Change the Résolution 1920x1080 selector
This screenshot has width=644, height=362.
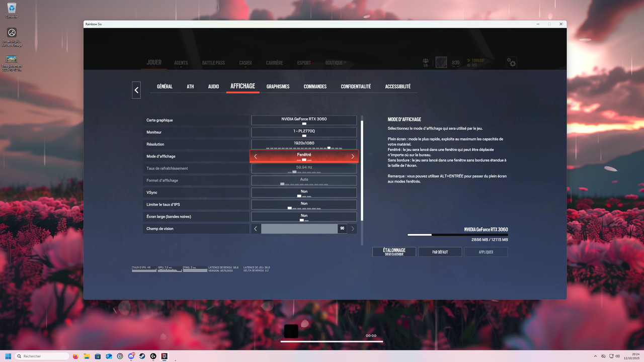pos(304,144)
